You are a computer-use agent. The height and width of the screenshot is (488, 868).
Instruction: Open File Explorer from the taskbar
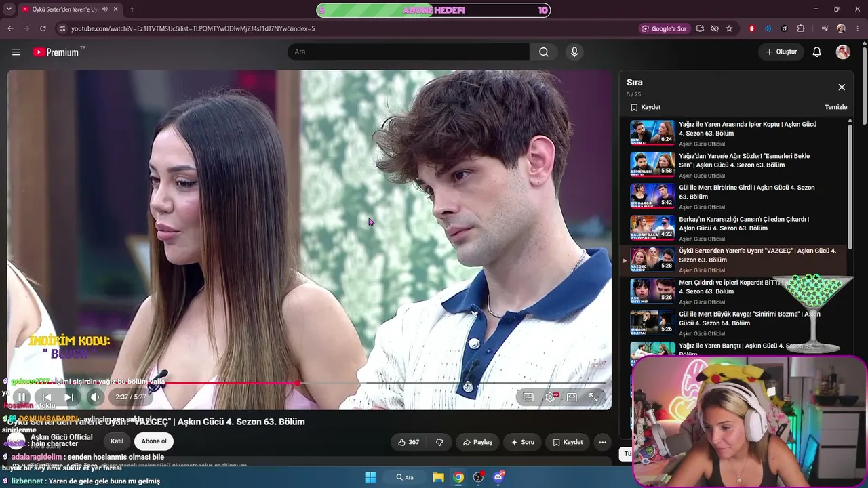(439, 477)
